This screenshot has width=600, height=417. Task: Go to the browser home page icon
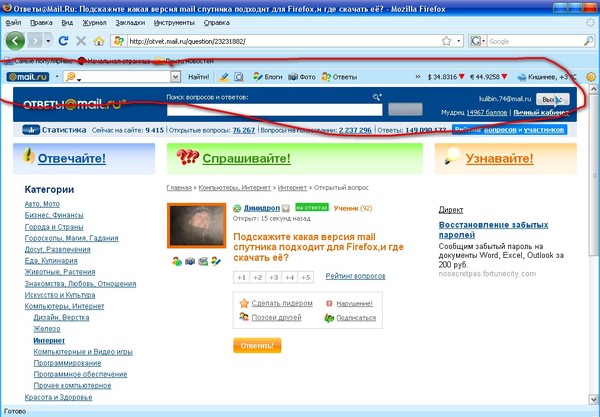coord(98,41)
